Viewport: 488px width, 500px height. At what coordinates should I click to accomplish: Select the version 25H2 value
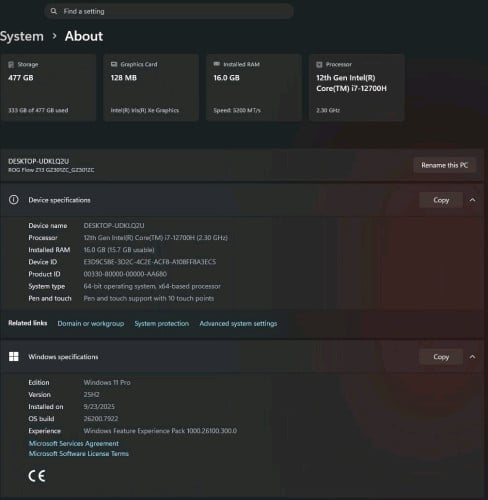pyautogui.click(x=91, y=395)
